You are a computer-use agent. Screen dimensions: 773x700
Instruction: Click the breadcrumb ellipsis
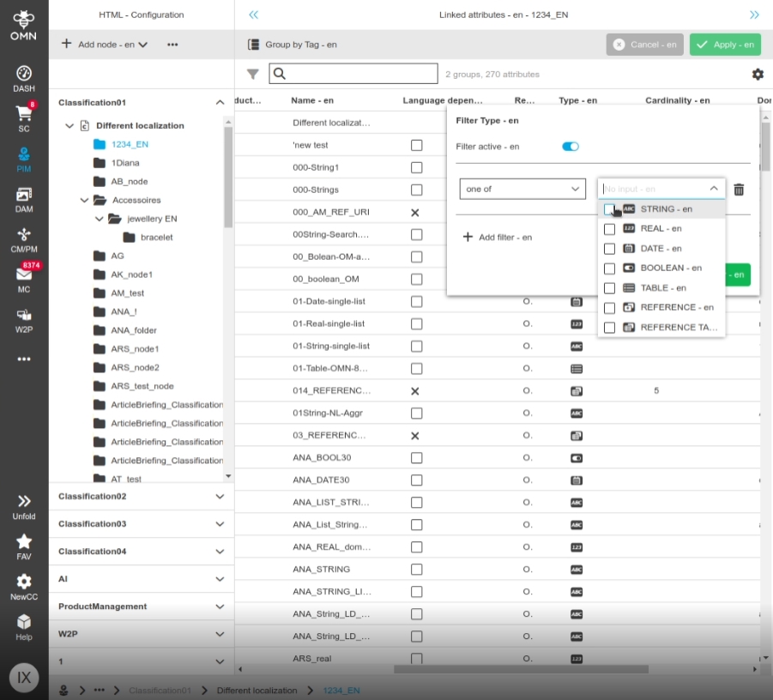tap(99, 691)
